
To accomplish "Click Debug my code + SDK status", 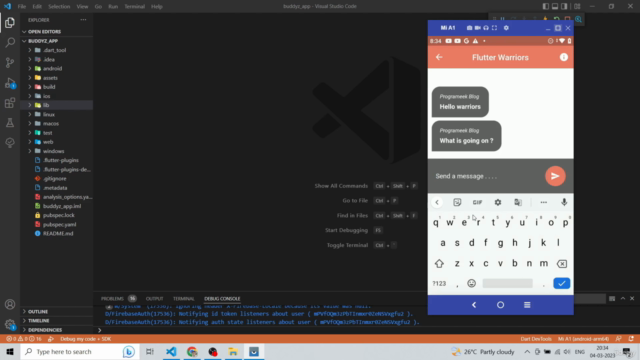I will coord(85,339).
